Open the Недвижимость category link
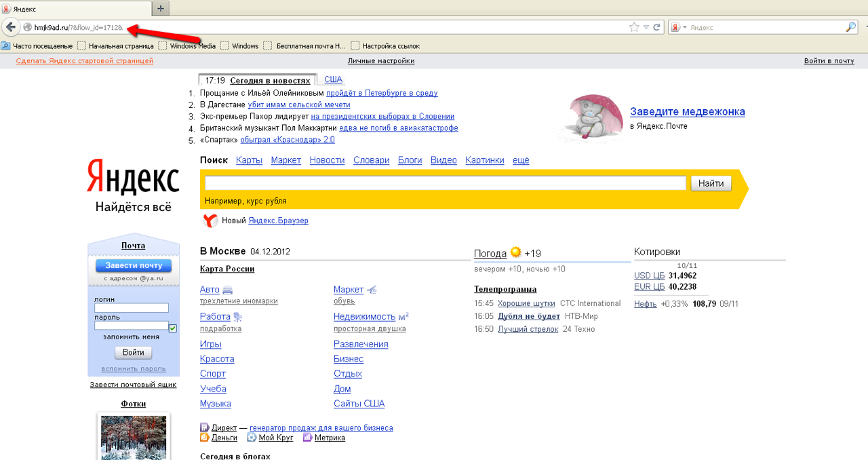Screen dimensions: 868x460 pos(364,317)
